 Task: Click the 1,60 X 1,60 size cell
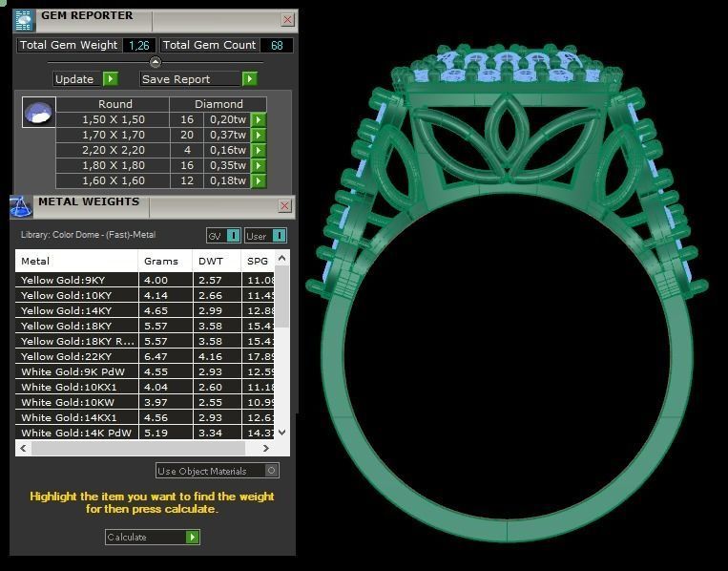[x=114, y=180]
